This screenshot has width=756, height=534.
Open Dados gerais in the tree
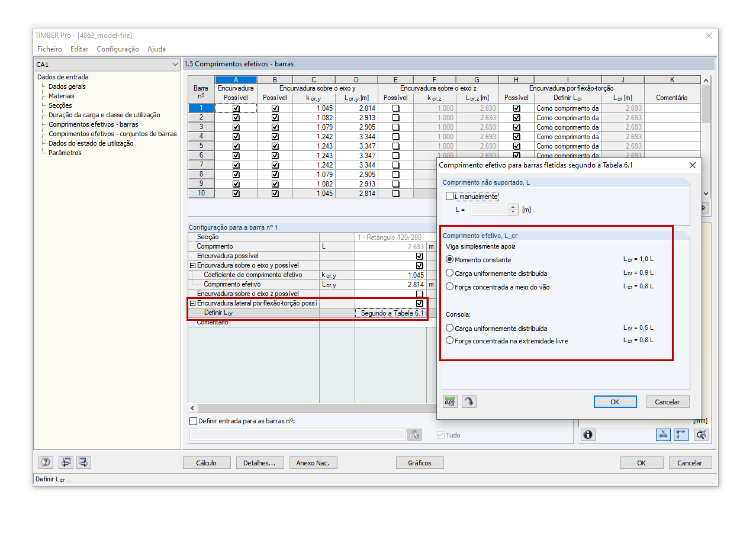click(67, 86)
